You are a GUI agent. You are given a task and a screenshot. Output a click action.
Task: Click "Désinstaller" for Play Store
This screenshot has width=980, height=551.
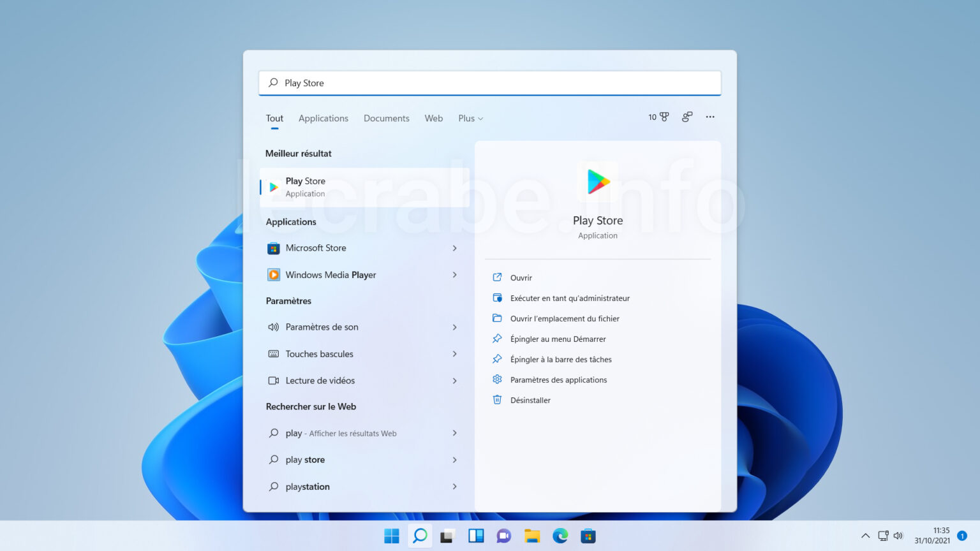pos(530,400)
